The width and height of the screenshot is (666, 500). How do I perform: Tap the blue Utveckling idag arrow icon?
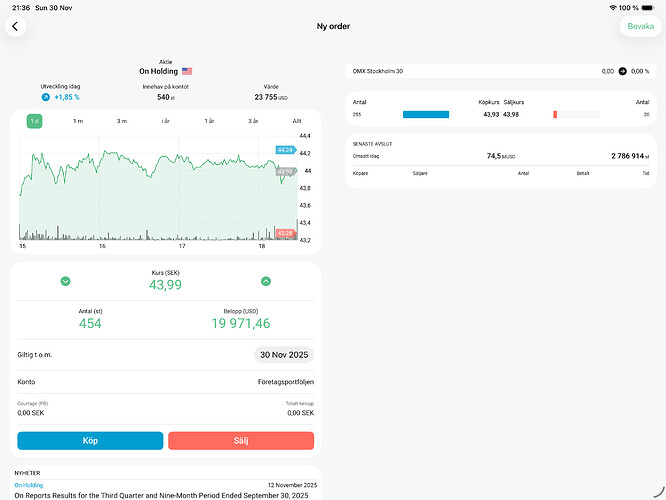click(x=46, y=97)
